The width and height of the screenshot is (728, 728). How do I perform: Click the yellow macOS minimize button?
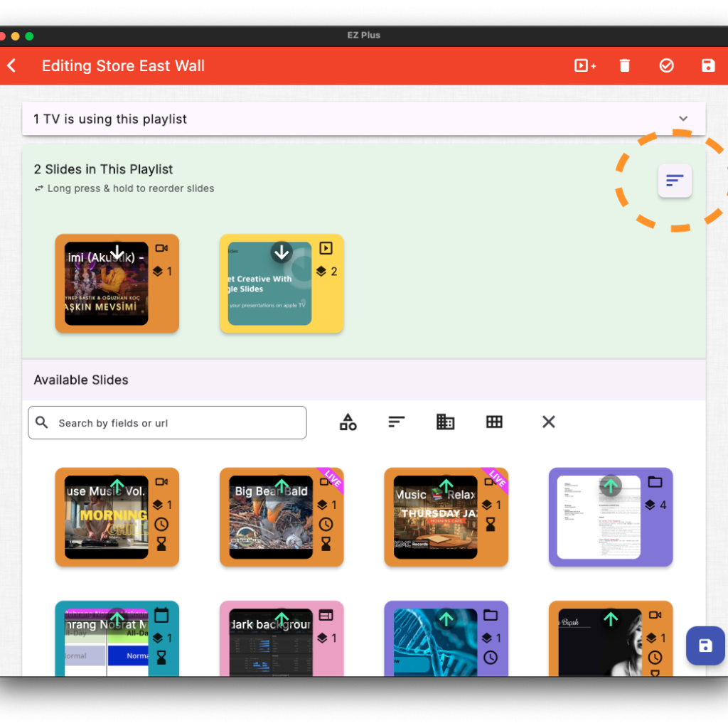[x=16, y=36]
